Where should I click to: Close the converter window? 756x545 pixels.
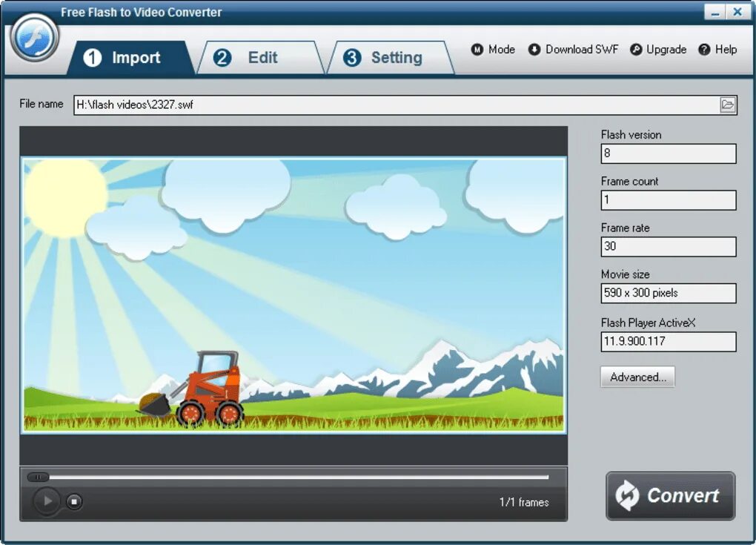(x=737, y=12)
